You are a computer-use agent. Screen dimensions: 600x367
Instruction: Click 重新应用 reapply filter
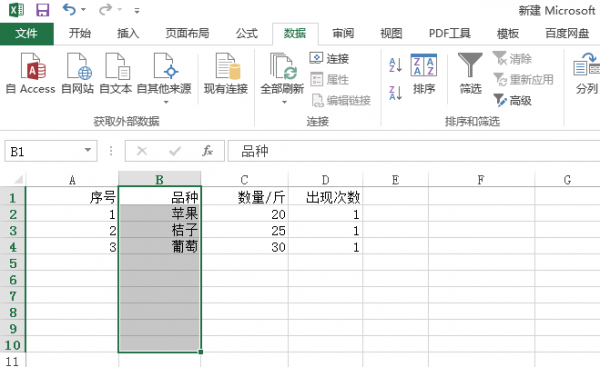coord(523,80)
